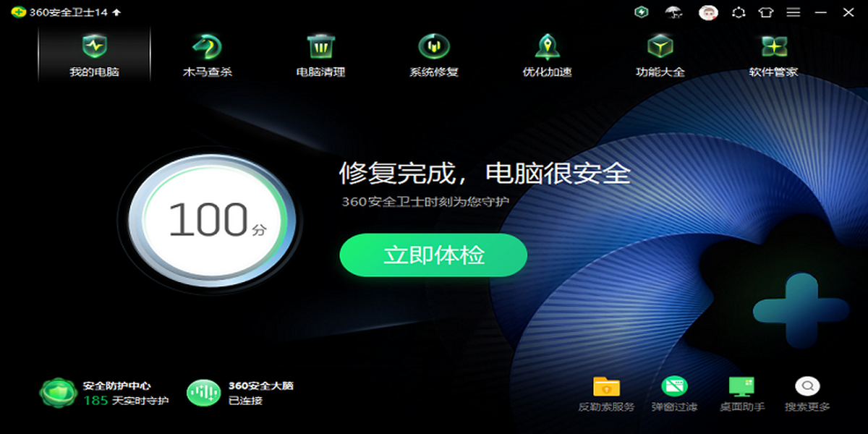Click the 360安全大脑 icon
The width and height of the screenshot is (868, 434).
tap(205, 392)
